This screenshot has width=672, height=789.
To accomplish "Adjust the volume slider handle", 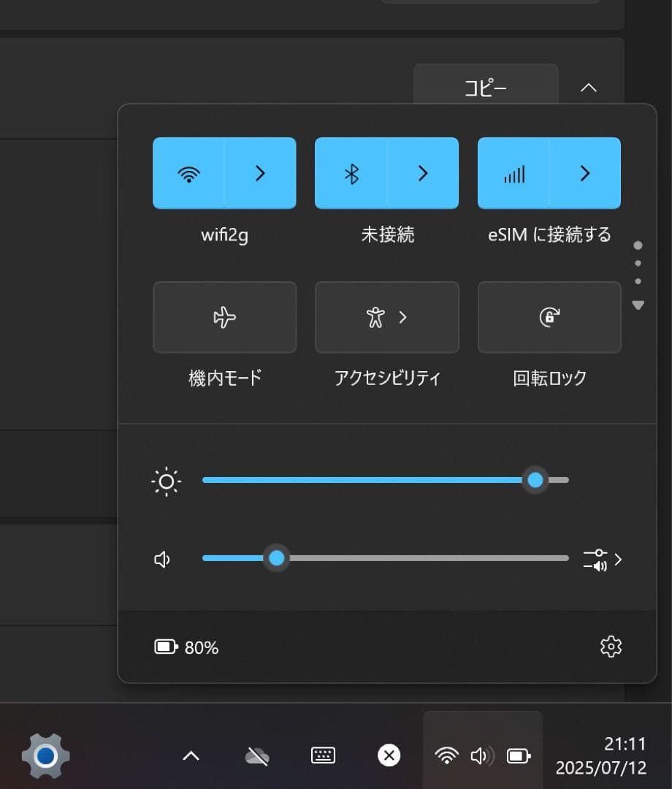I will coord(276,557).
